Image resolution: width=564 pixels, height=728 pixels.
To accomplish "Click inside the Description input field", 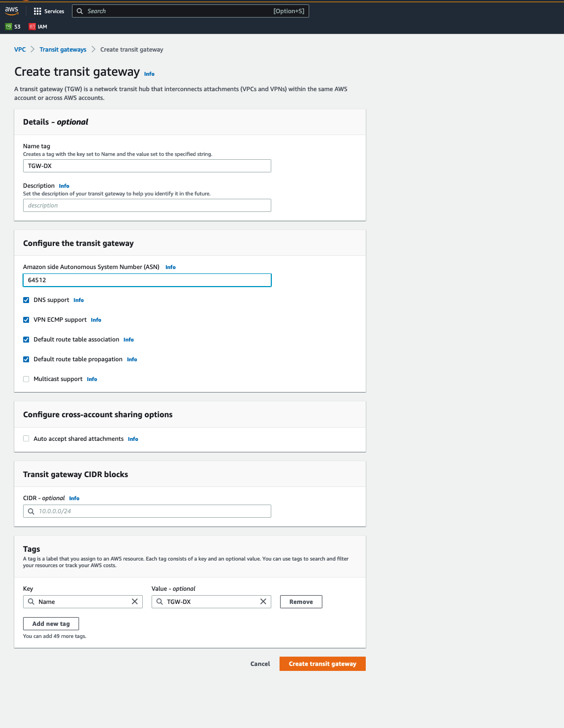I will (147, 205).
